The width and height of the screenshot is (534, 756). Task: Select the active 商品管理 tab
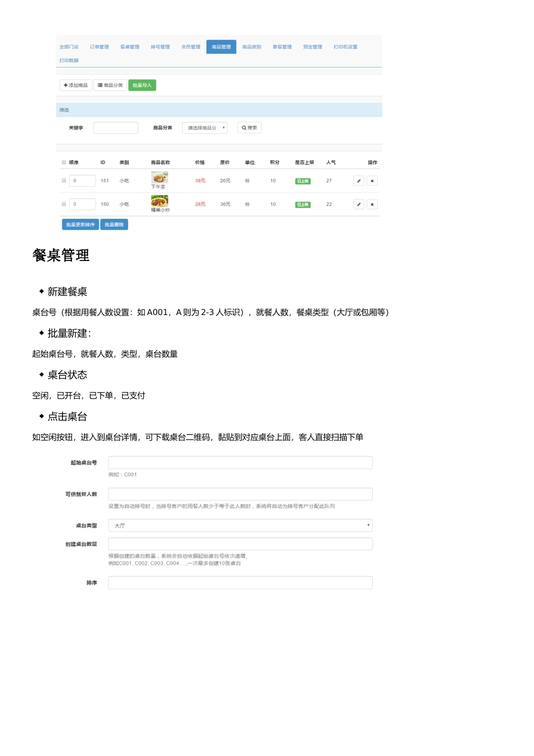pyautogui.click(x=221, y=47)
